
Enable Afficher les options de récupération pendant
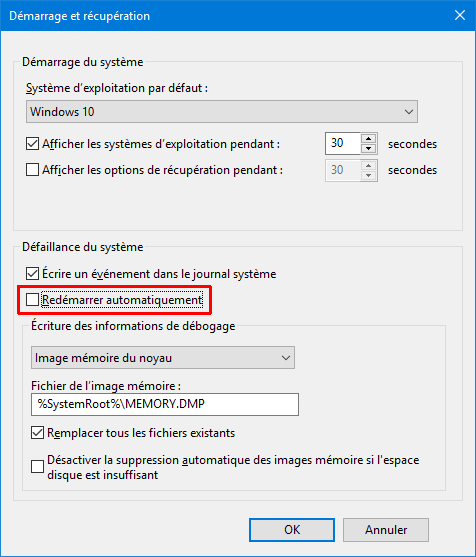coord(32,170)
